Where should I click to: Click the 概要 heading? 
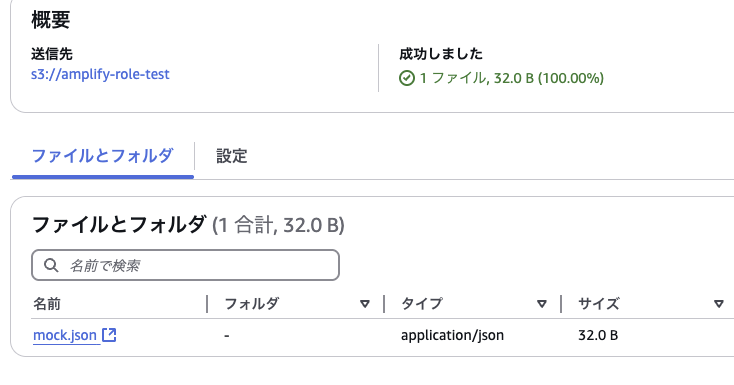51,20
